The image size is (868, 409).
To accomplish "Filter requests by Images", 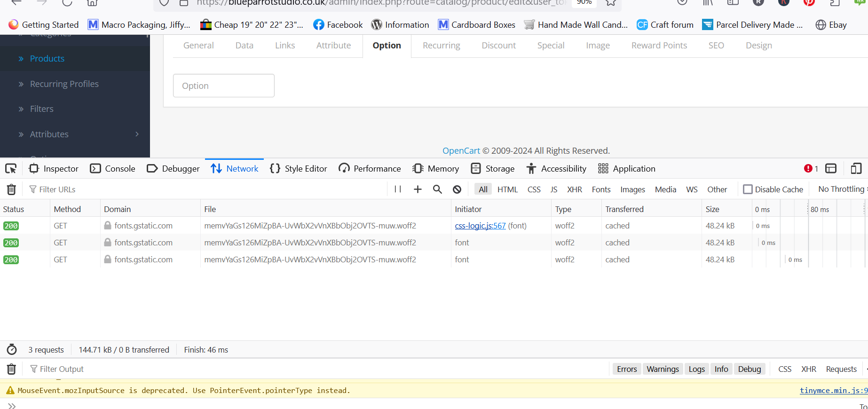I will point(632,189).
